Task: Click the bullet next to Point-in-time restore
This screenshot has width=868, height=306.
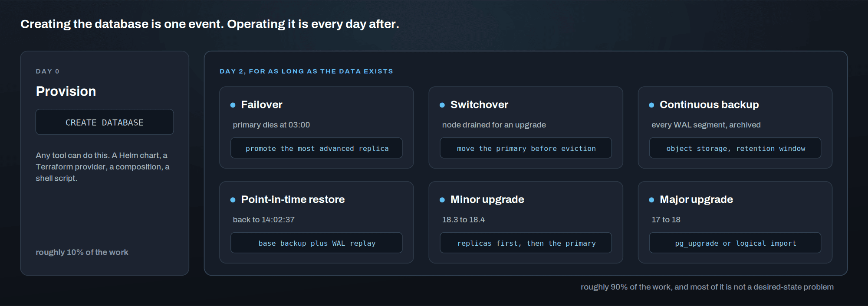Action: click(233, 200)
